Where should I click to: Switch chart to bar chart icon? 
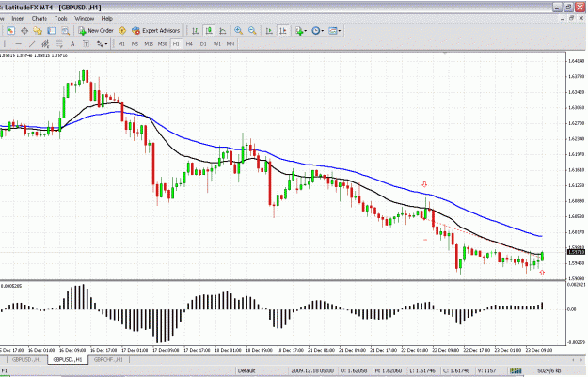[196, 31]
